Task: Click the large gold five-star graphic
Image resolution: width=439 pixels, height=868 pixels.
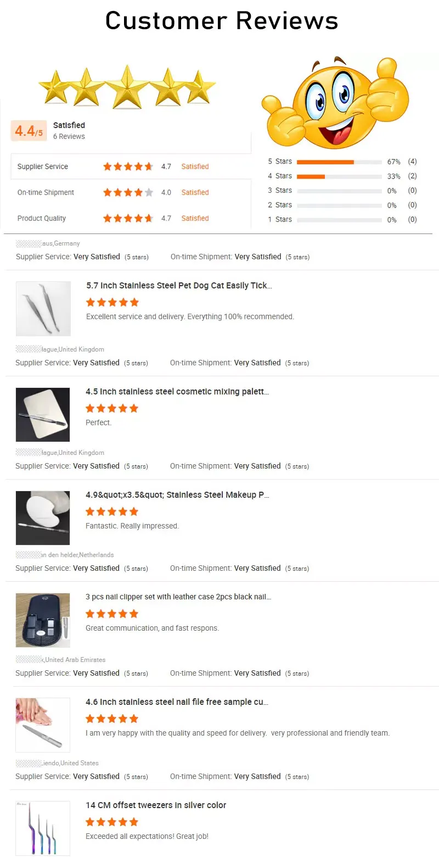Action: (127, 87)
